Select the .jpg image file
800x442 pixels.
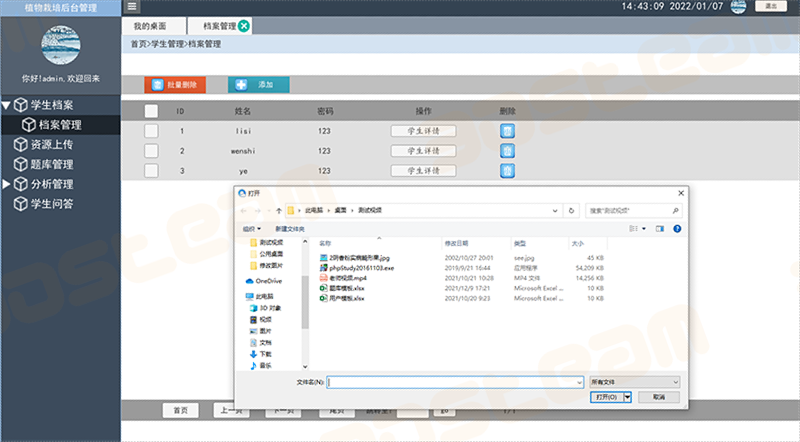(355, 258)
